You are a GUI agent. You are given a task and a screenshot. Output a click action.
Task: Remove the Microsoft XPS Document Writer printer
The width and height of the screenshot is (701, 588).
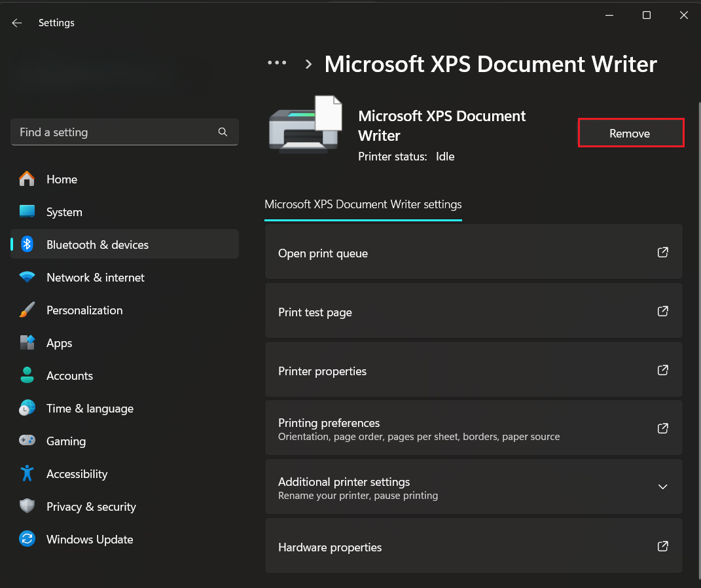pyautogui.click(x=630, y=133)
